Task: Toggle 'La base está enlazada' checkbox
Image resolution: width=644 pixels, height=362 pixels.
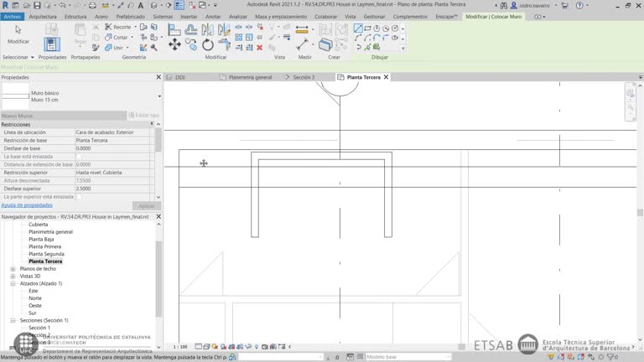Action: [x=80, y=157]
